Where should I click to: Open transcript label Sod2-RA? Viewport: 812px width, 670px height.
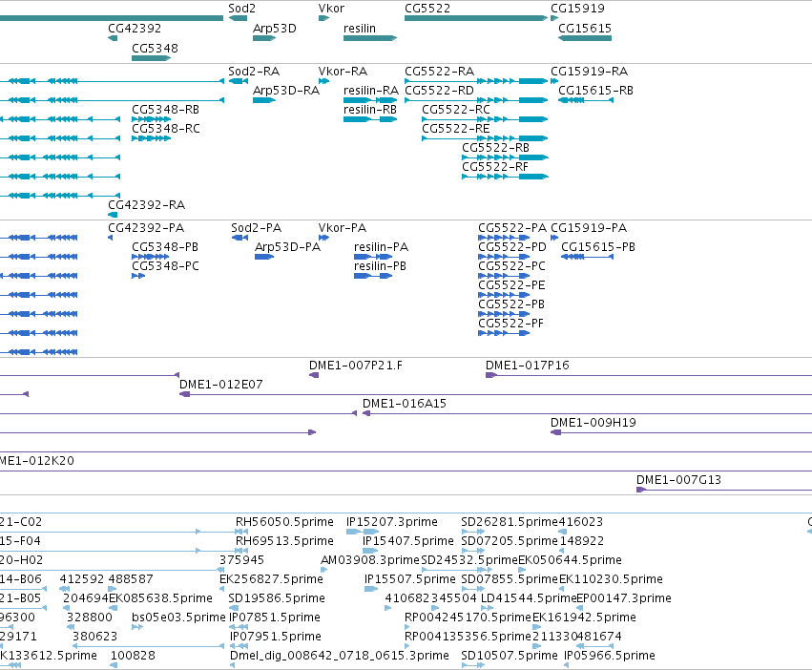click(x=254, y=72)
